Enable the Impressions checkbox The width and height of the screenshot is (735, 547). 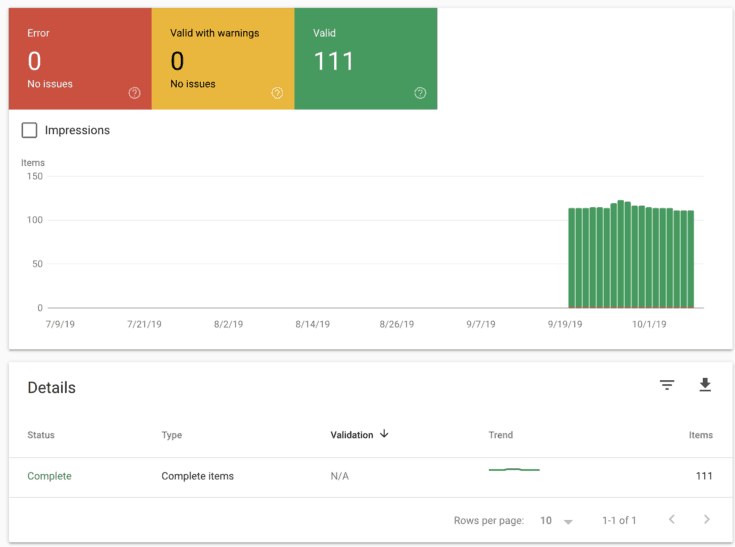click(30, 130)
